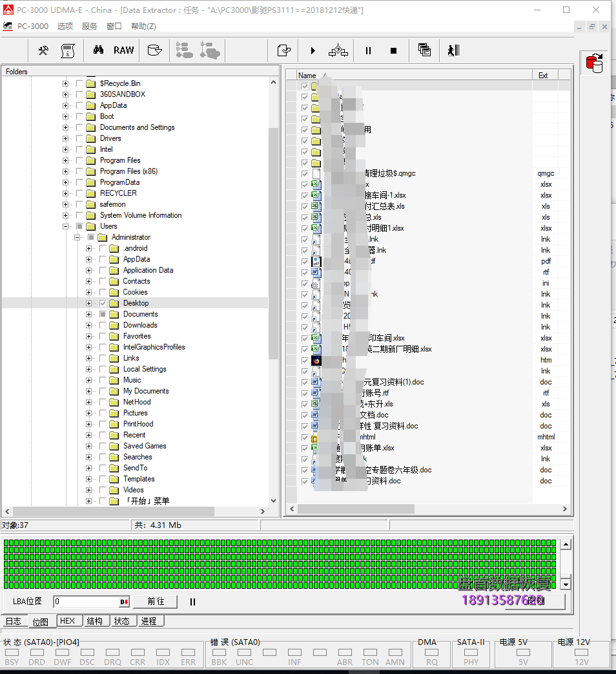Click the red database utility icon
The height and width of the screenshot is (674, 616).
[595, 63]
